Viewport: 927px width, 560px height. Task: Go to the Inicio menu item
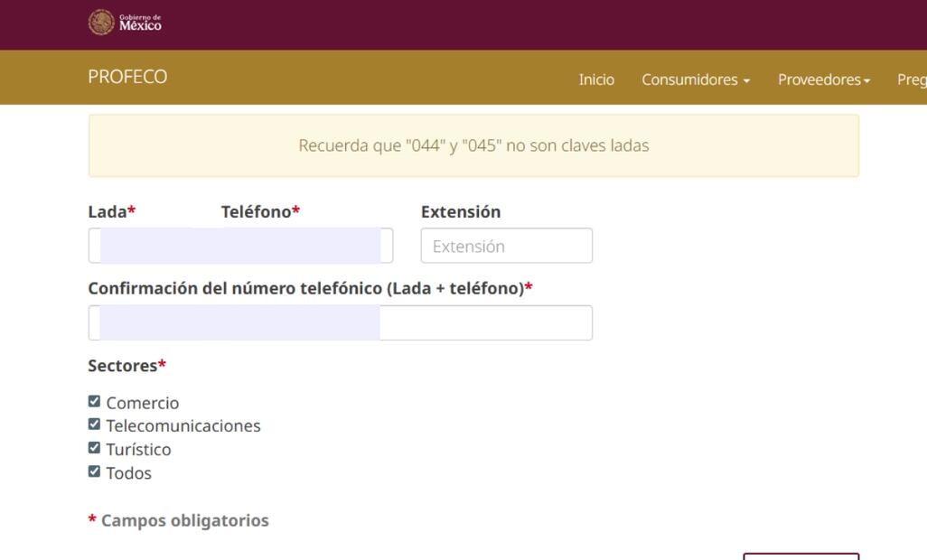[x=596, y=79]
